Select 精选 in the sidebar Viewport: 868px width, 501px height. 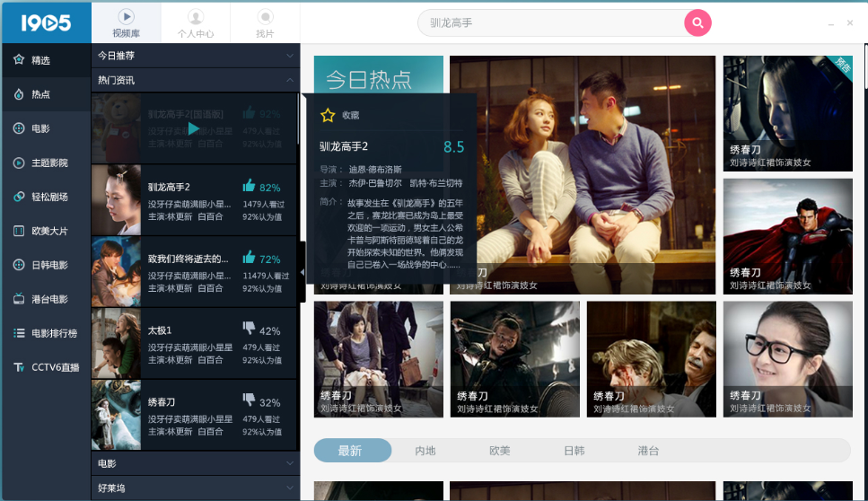click(x=47, y=60)
